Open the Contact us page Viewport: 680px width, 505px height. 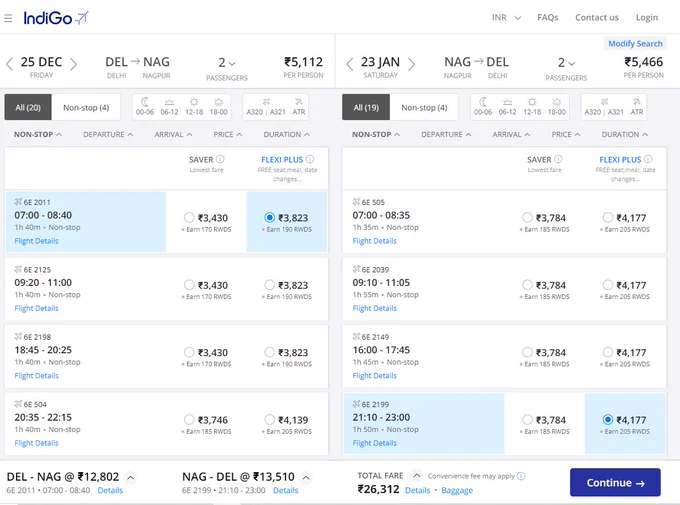click(597, 17)
